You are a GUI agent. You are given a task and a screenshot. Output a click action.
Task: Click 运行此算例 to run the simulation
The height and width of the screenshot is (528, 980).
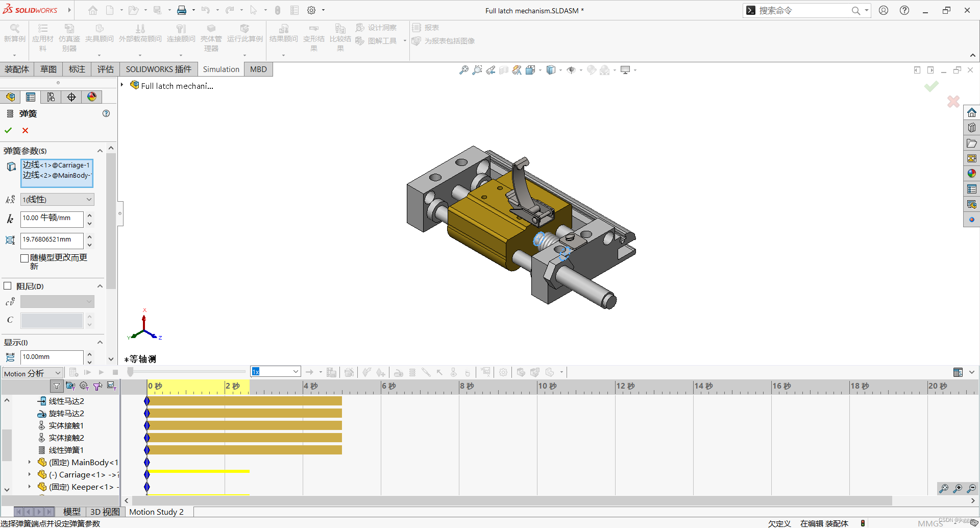244,36
